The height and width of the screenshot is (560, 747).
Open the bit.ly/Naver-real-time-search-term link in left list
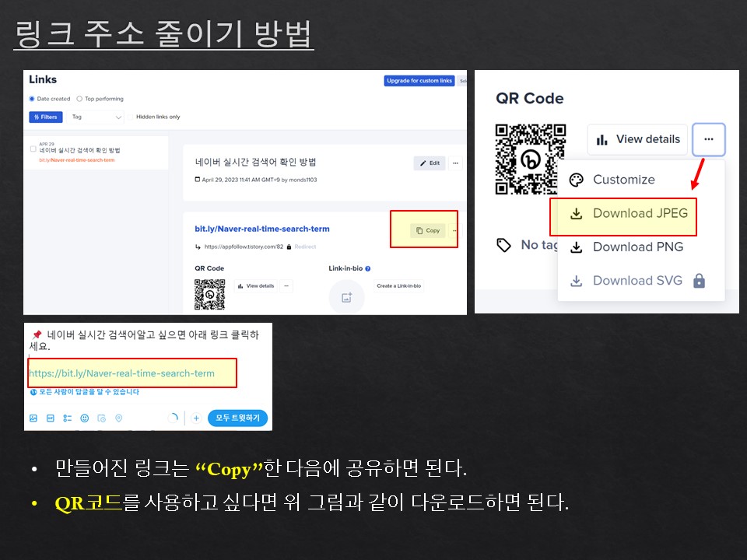pyautogui.click(x=77, y=160)
